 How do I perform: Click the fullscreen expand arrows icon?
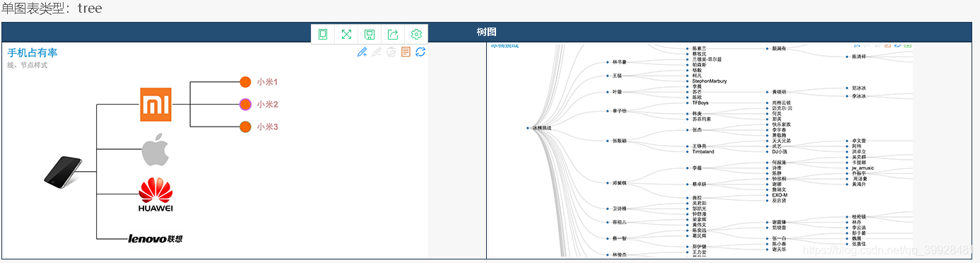click(x=346, y=34)
